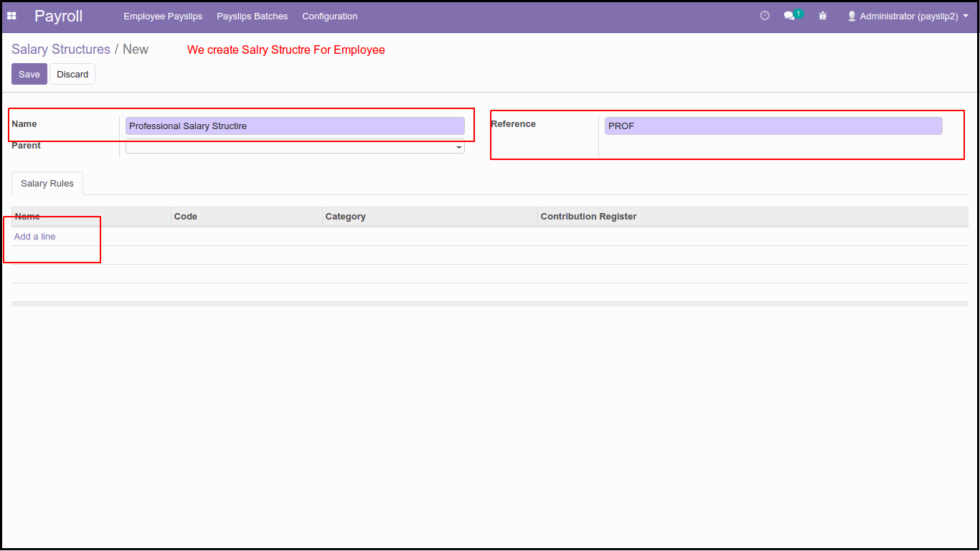
Task: Open the Administrator user menu
Action: click(x=908, y=16)
